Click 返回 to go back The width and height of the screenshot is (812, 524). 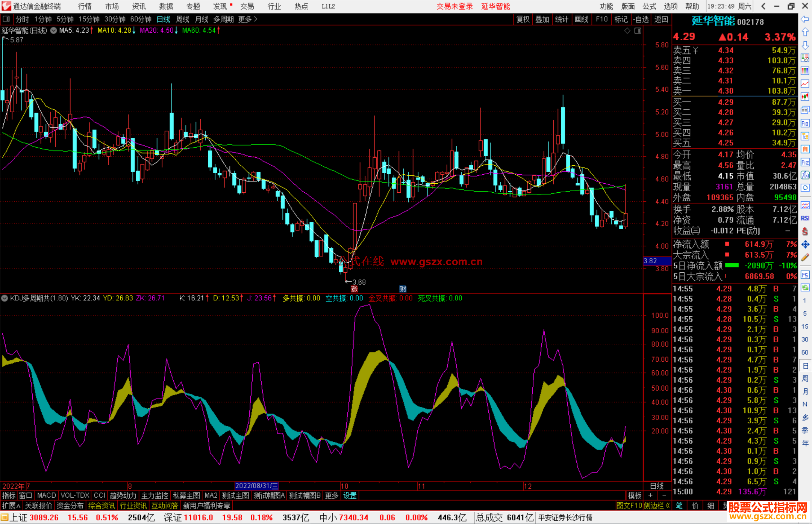pos(661,19)
